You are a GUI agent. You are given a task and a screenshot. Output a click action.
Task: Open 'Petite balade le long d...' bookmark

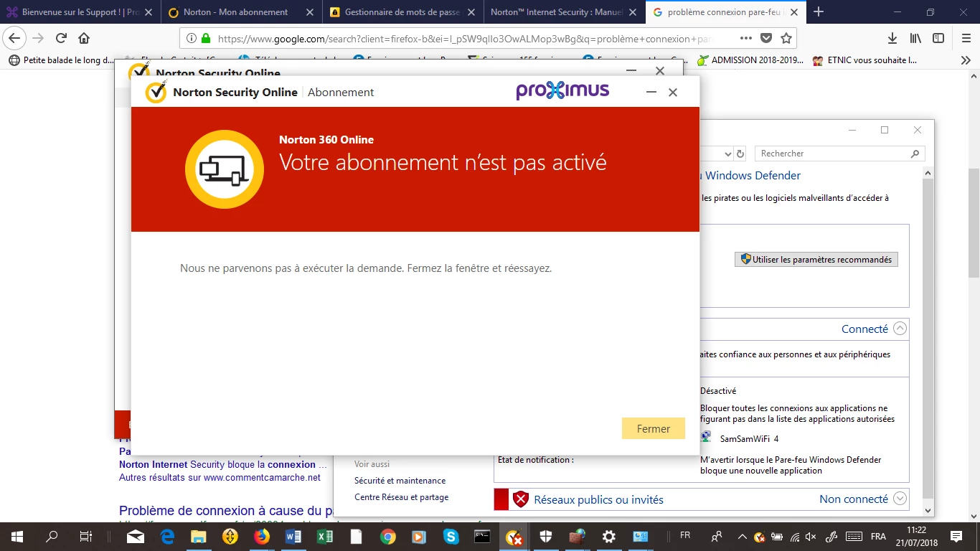click(61, 61)
